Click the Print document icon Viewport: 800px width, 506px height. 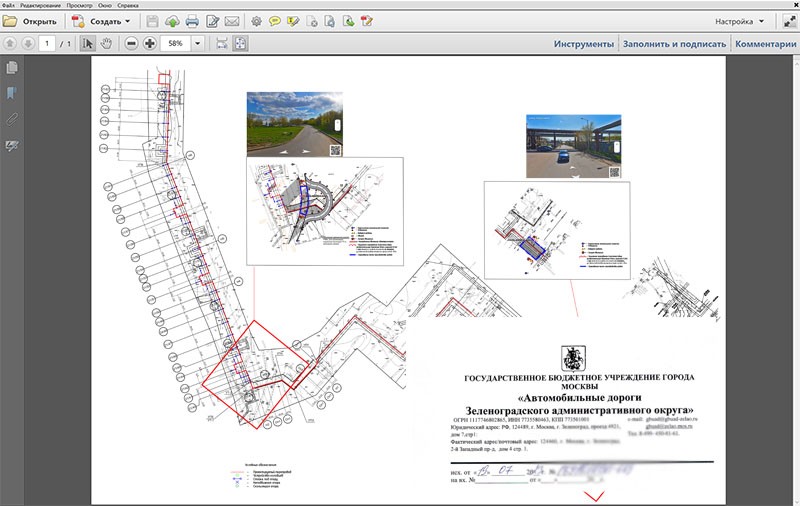pos(191,21)
